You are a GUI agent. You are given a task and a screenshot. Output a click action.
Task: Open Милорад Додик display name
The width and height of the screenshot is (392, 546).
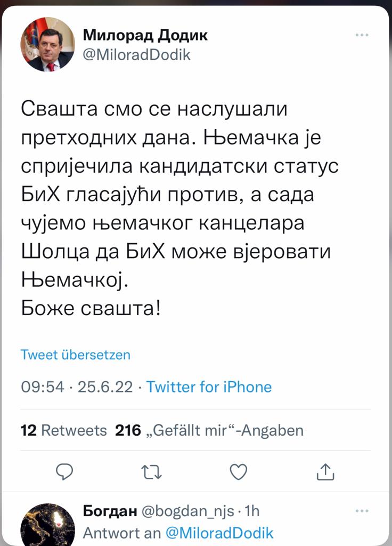pyautogui.click(x=145, y=36)
